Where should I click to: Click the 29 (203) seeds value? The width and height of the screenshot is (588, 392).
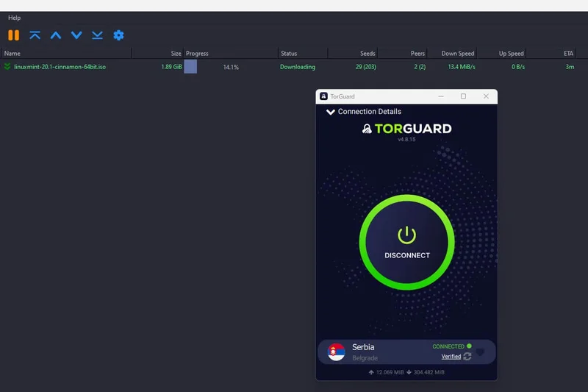pos(365,67)
